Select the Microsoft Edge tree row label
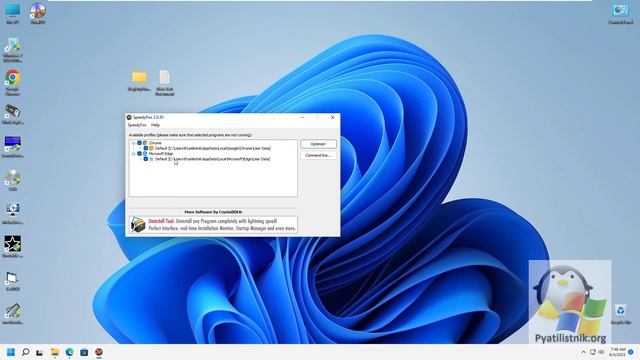The width and height of the screenshot is (640, 360). click(x=161, y=153)
